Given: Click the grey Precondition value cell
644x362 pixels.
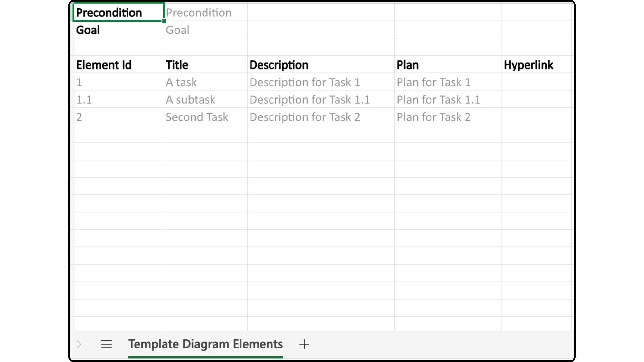Looking at the screenshot, I should coord(205,13).
